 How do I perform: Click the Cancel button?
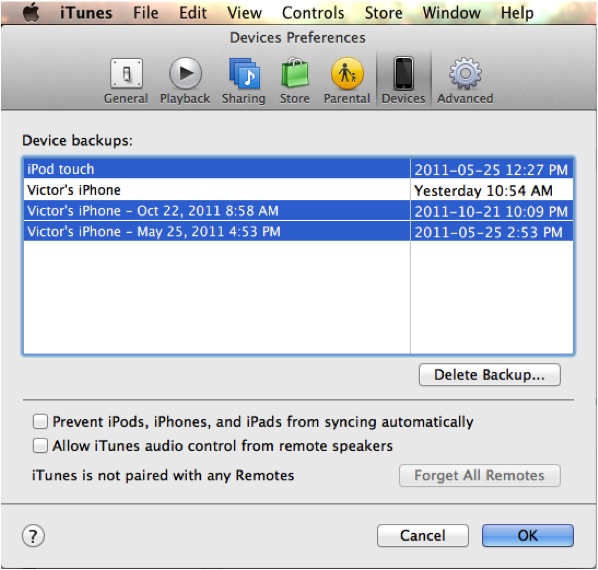(x=423, y=536)
